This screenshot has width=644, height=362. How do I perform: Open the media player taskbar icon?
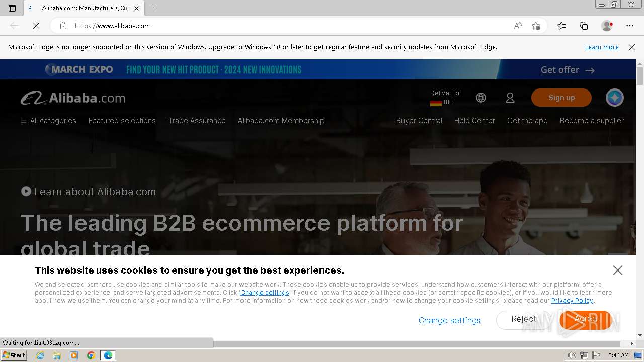click(x=74, y=355)
